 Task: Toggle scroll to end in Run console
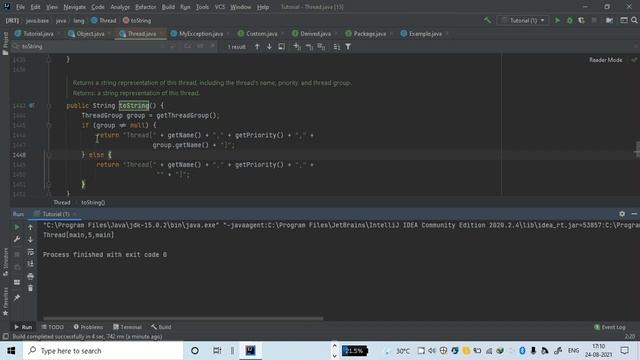click(30, 264)
